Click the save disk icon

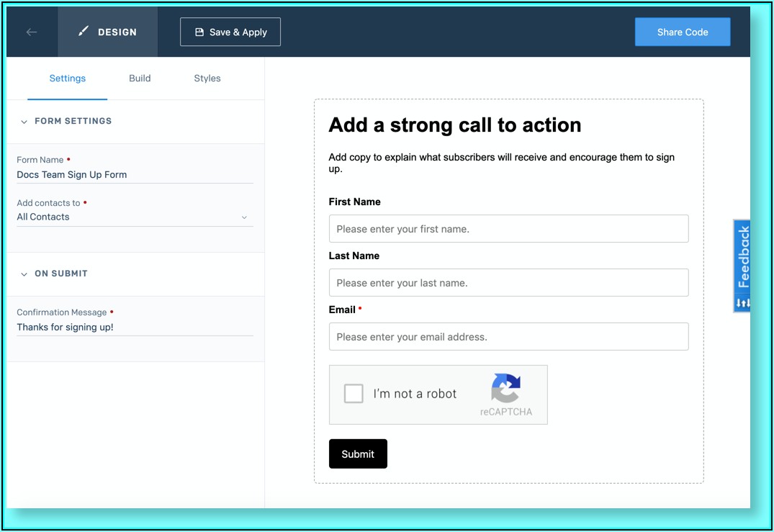click(199, 32)
